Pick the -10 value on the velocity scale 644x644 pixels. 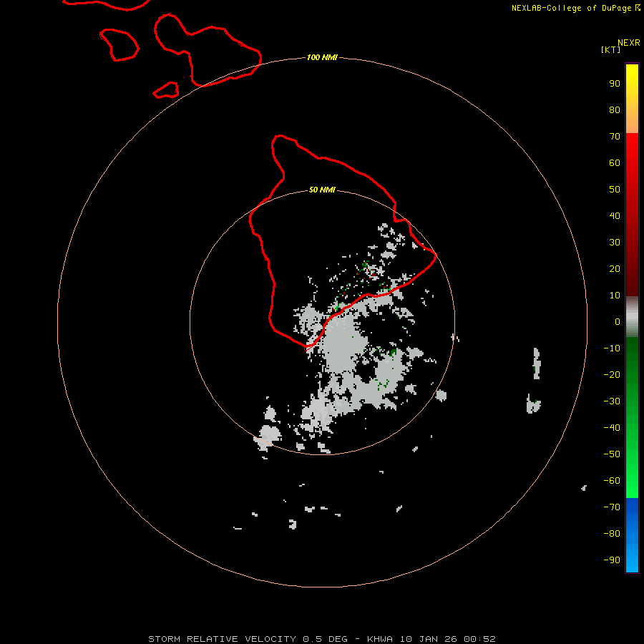point(612,348)
